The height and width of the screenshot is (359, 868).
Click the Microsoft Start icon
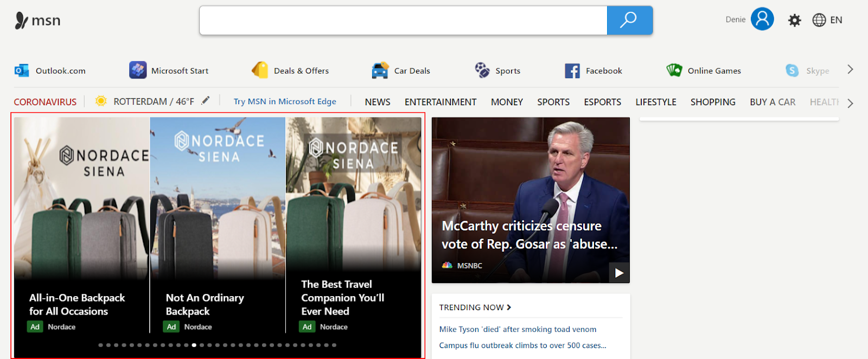[138, 70]
